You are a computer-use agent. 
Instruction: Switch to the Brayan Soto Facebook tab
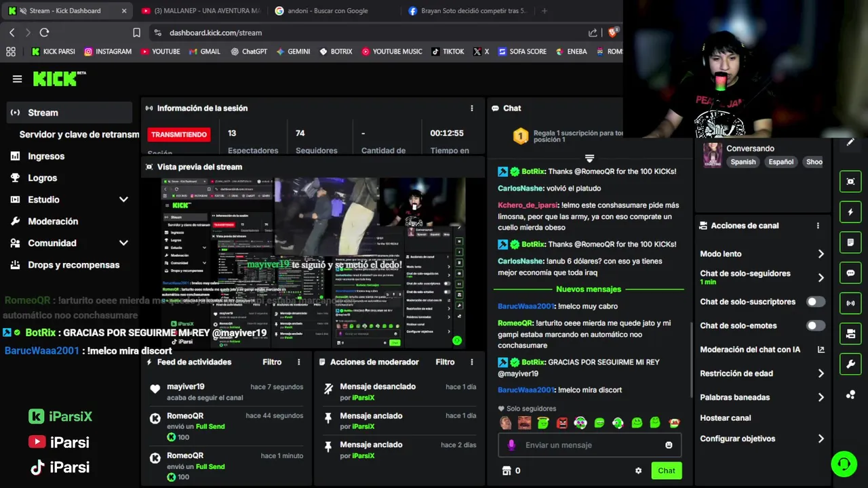click(x=468, y=11)
